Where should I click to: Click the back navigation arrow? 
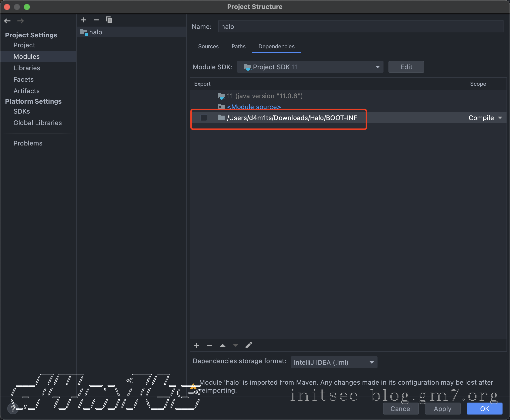pos(7,21)
